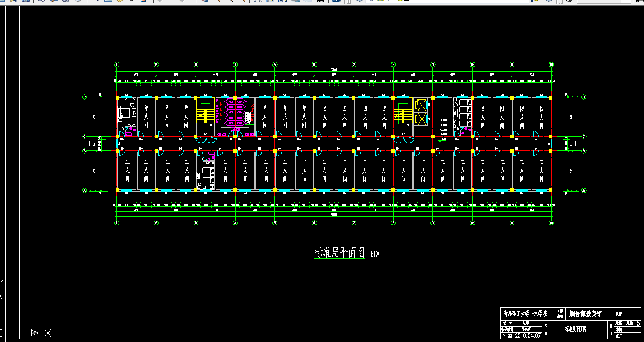
Task: Select the scale text 1:100
Action: [376, 254]
